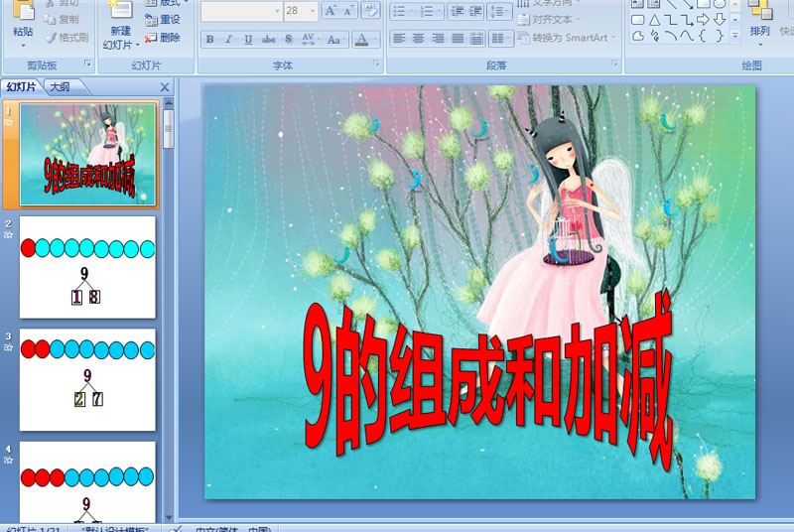Justify text alignment
794x532 pixels.
click(458, 39)
